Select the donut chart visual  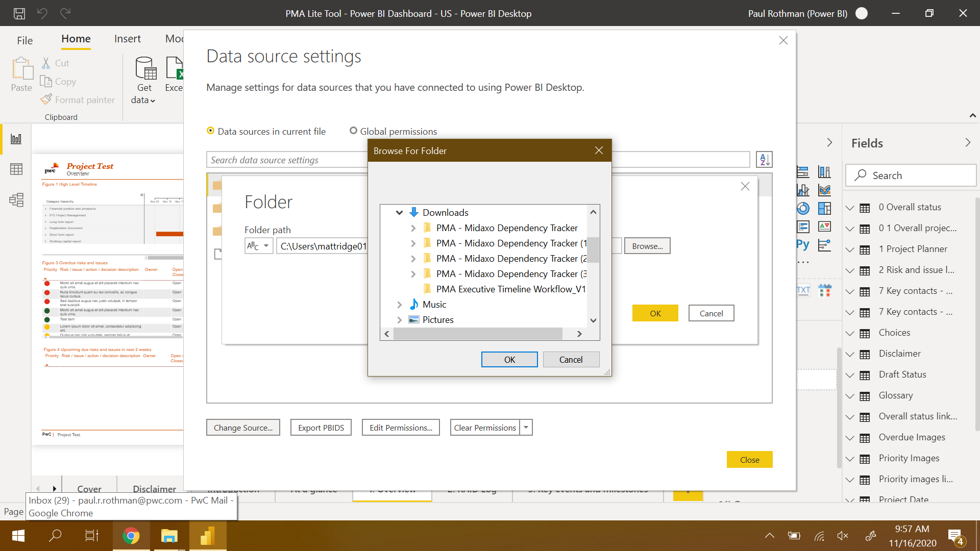[x=803, y=208]
